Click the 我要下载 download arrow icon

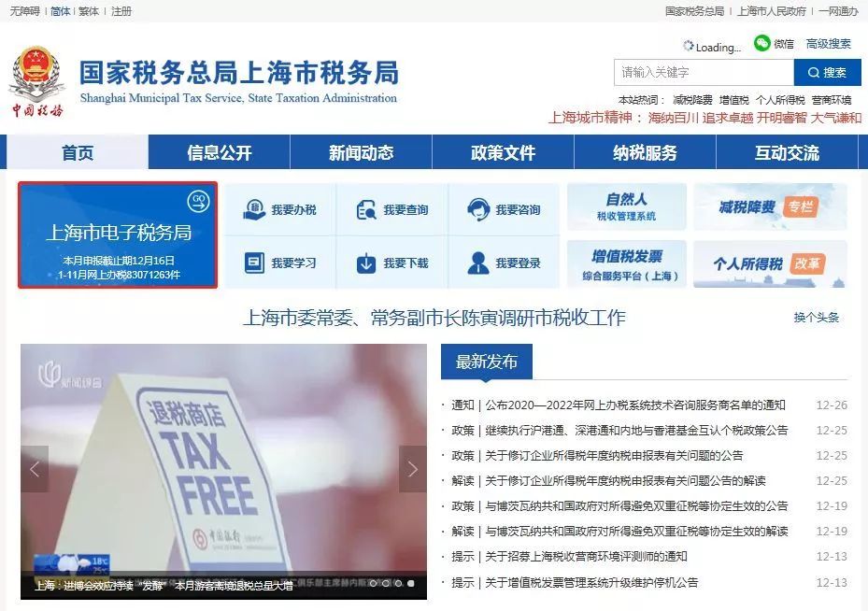[366, 263]
